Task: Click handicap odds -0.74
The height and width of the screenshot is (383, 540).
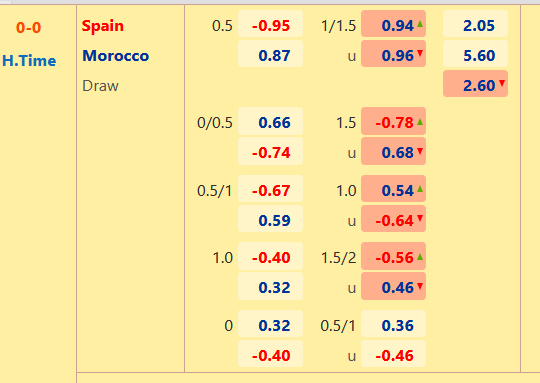Action: [270, 151]
